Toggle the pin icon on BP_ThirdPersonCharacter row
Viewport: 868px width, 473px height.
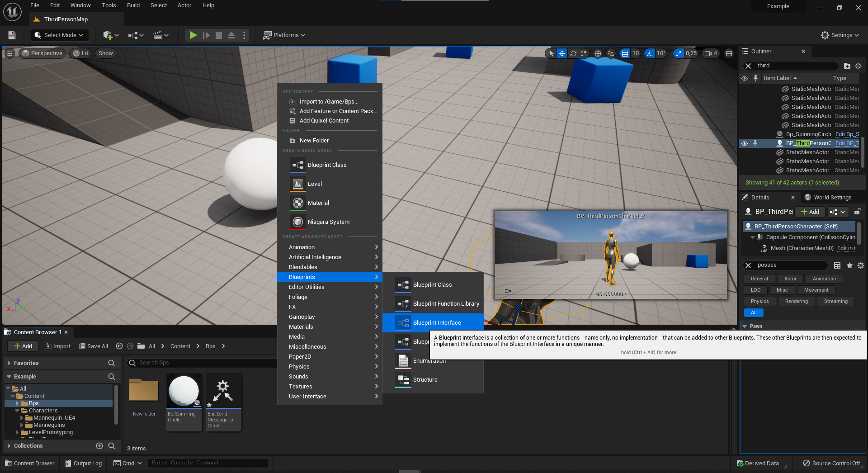pos(755,143)
